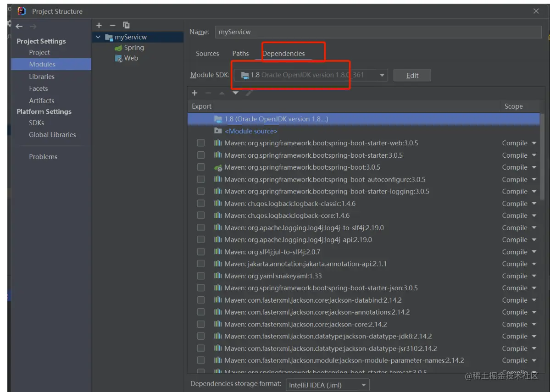Check export box for log4j-to-slf4j:2.19.0
Screen dimensions: 550x392
click(x=200, y=227)
